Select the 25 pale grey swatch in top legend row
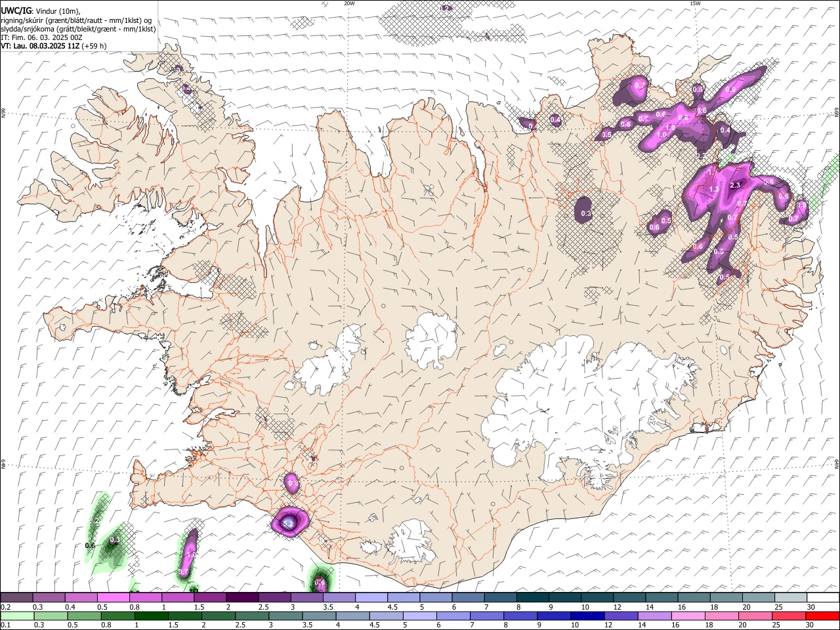This screenshot has height=630, width=840. 790,598
